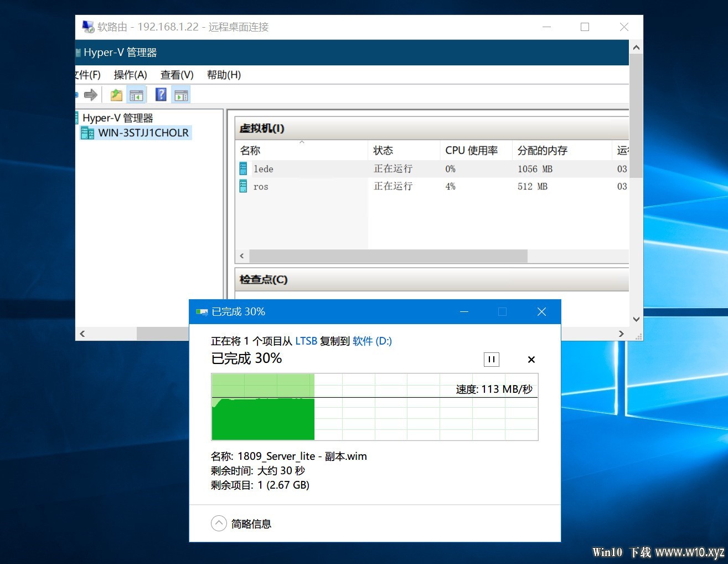Click the remote desktop horizontal scrollbar right arrow

pos(621,334)
